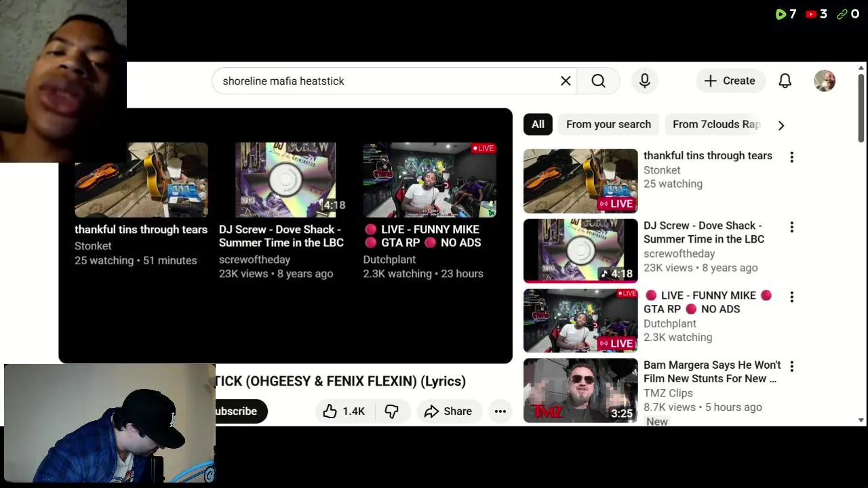The image size is (868, 488).
Task: Click the Create button
Action: [x=730, y=81]
